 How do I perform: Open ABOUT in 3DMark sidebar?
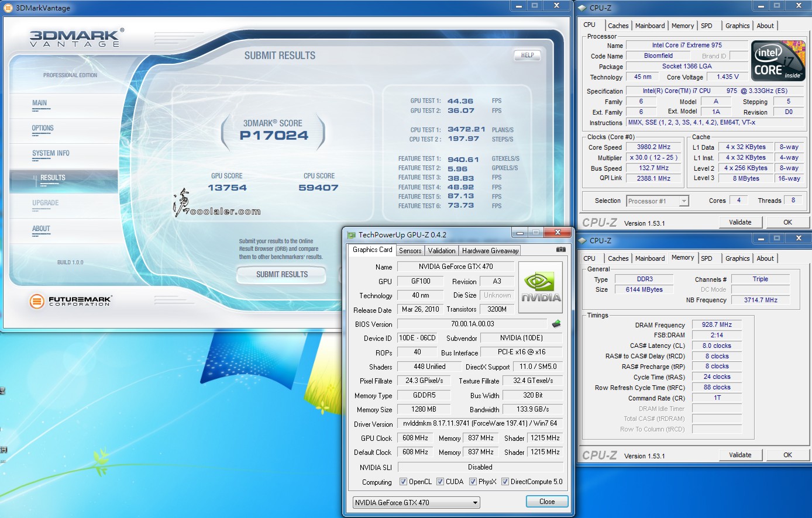pyautogui.click(x=41, y=229)
